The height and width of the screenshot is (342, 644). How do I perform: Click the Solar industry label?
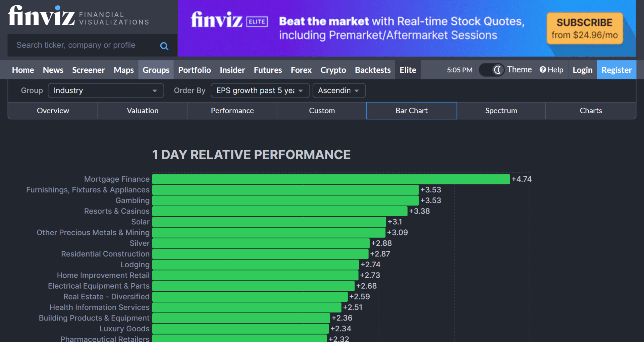pyautogui.click(x=140, y=222)
